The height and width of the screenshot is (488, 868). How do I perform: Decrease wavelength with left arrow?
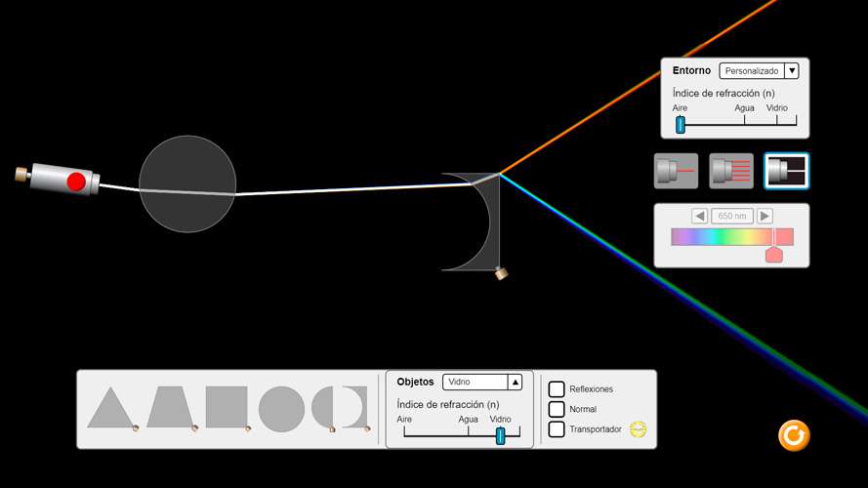tap(699, 216)
